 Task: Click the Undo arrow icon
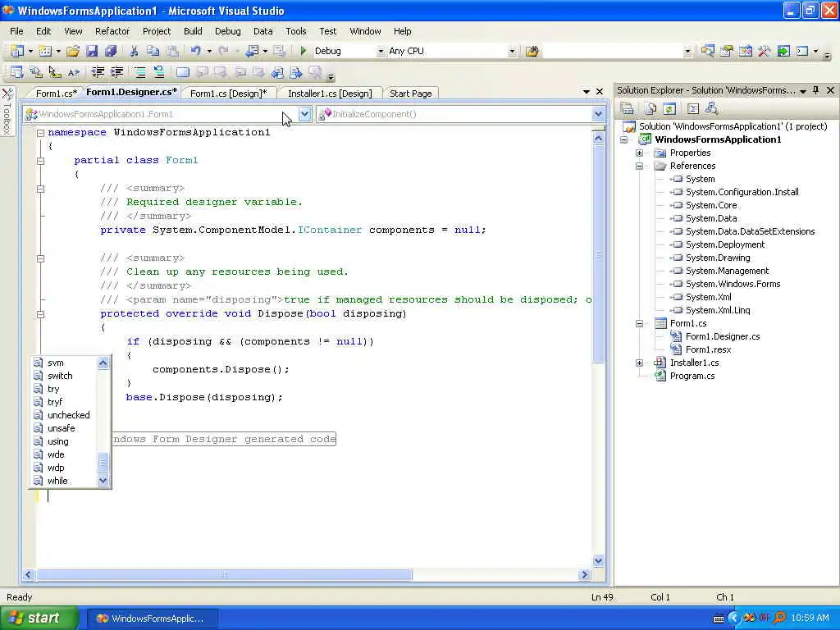point(195,51)
